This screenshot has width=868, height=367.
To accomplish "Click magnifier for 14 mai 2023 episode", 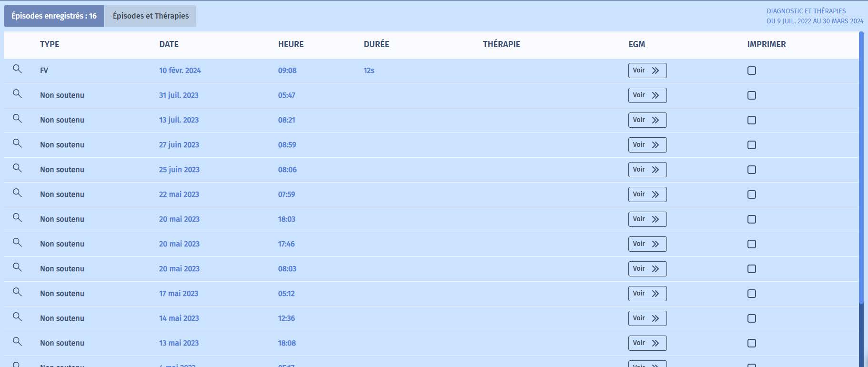I will pyautogui.click(x=17, y=317).
